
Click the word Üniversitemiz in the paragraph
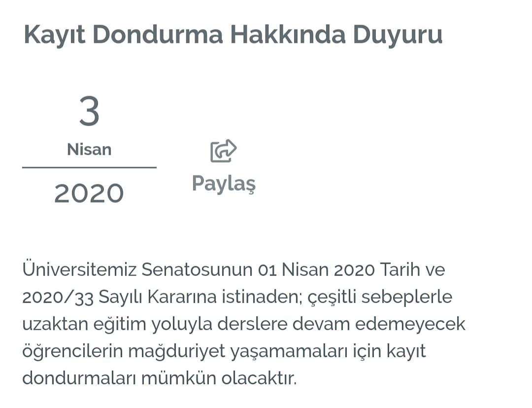[79, 269]
